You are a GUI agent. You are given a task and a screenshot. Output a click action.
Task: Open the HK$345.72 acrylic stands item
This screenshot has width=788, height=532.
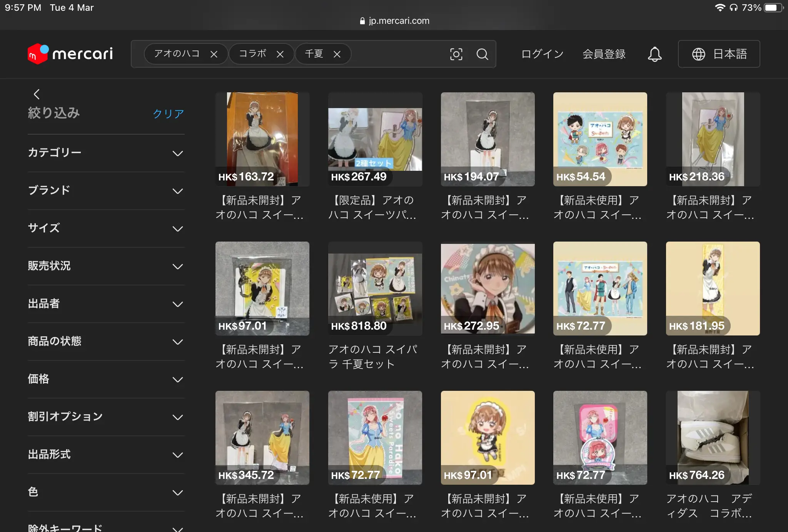pos(262,438)
